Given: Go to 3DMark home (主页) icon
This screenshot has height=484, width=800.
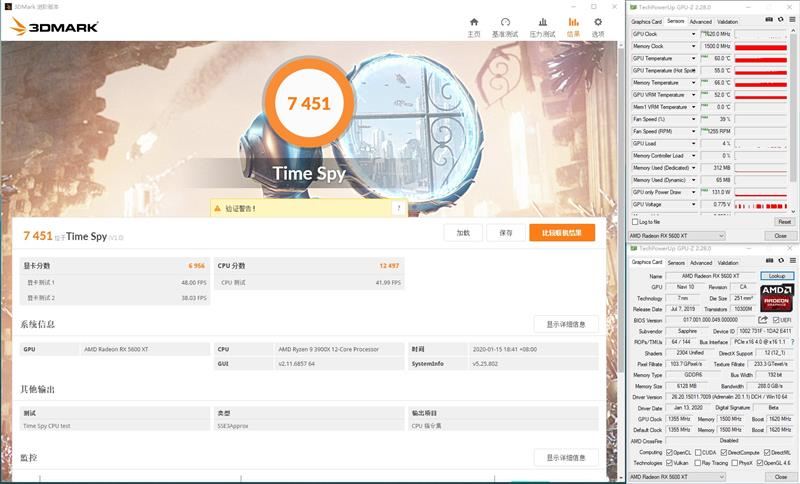Looking at the screenshot, I should (x=474, y=22).
